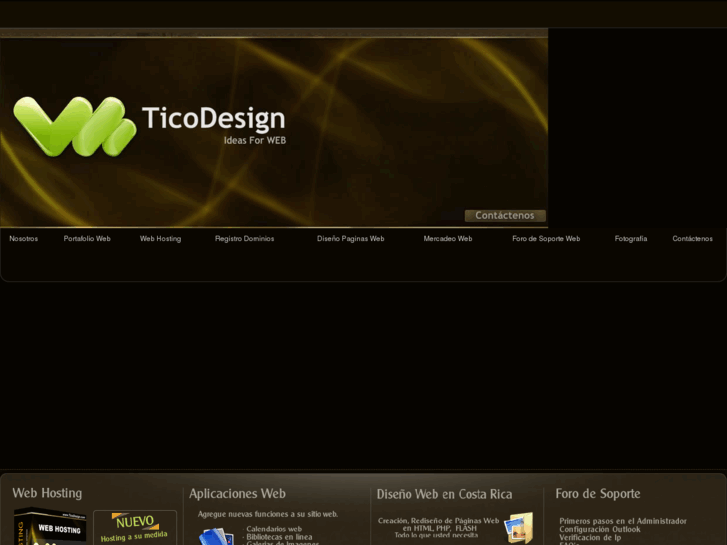Click the Foro de Soporte heading
The height and width of the screenshot is (545, 727).
[598, 494]
